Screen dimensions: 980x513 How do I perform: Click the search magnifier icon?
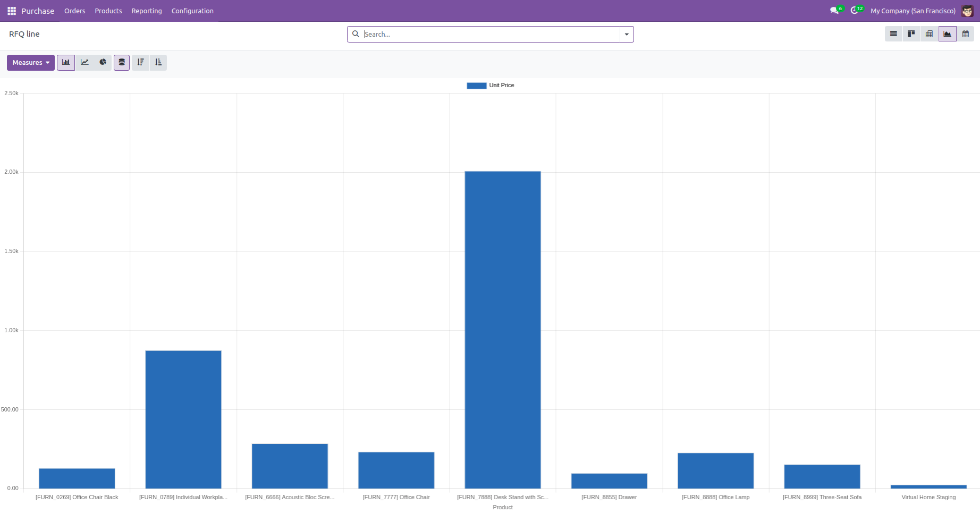click(x=356, y=34)
